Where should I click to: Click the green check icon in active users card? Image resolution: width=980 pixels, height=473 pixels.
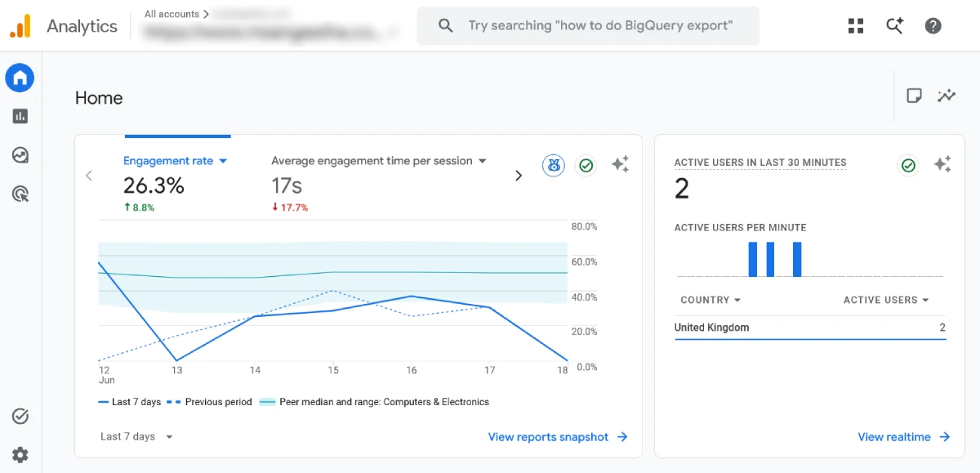[908, 166]
